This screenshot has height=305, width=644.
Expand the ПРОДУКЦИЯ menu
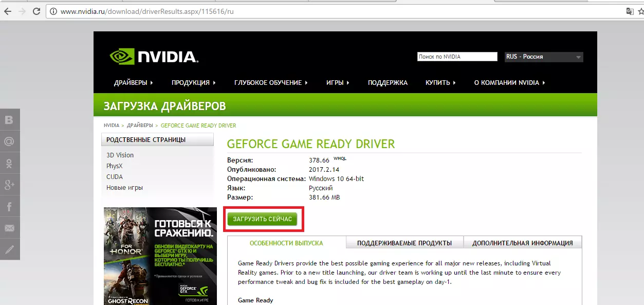tap(193, 83)
